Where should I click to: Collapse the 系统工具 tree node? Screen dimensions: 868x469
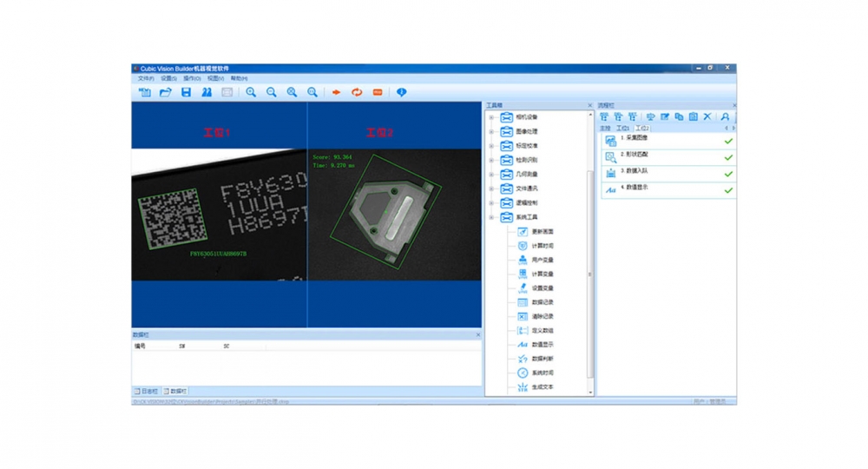(x=491, y=217)
